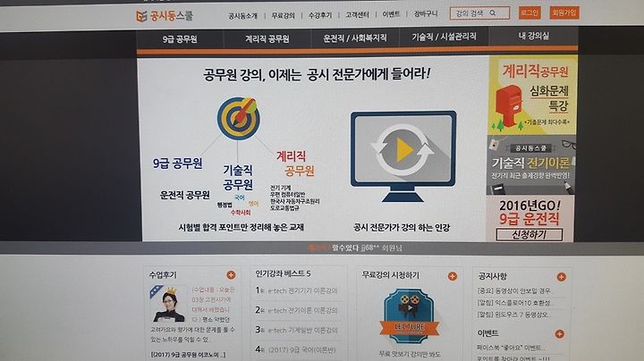Click the search magnifier icon
The height and width of the screenshot is (361, 644).
pyautogui.click(x=493, y=13)
